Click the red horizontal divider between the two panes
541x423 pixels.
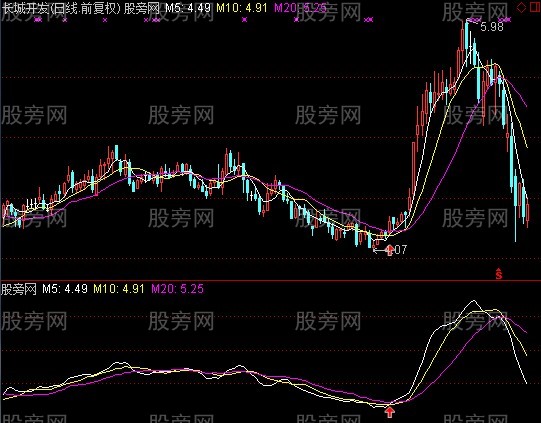[270, 281]
